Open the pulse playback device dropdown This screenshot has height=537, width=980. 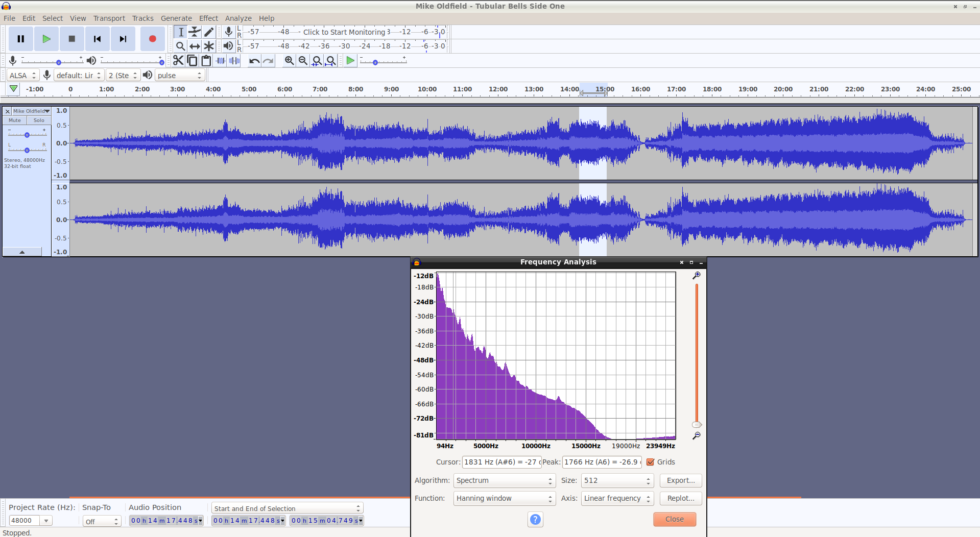pos(180,75)
